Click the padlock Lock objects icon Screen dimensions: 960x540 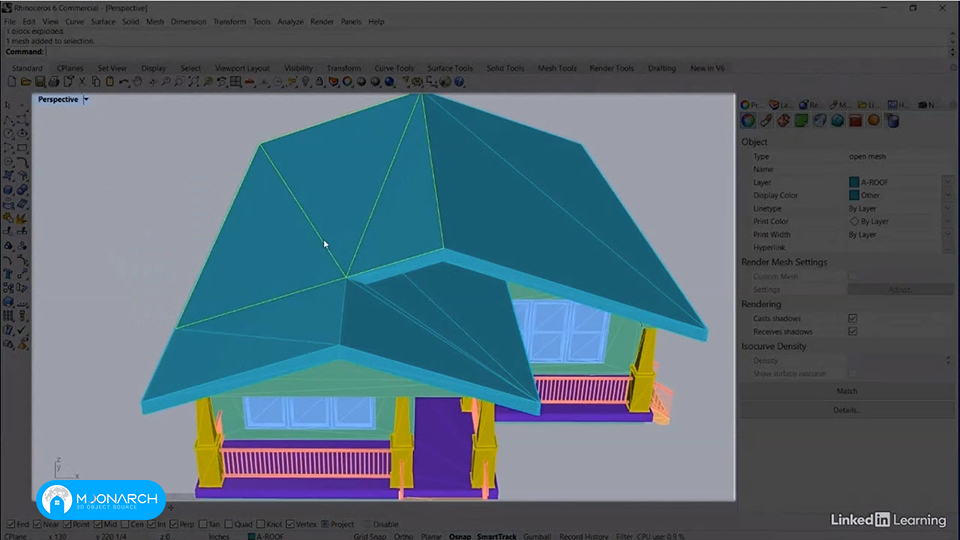click(320, 81)
